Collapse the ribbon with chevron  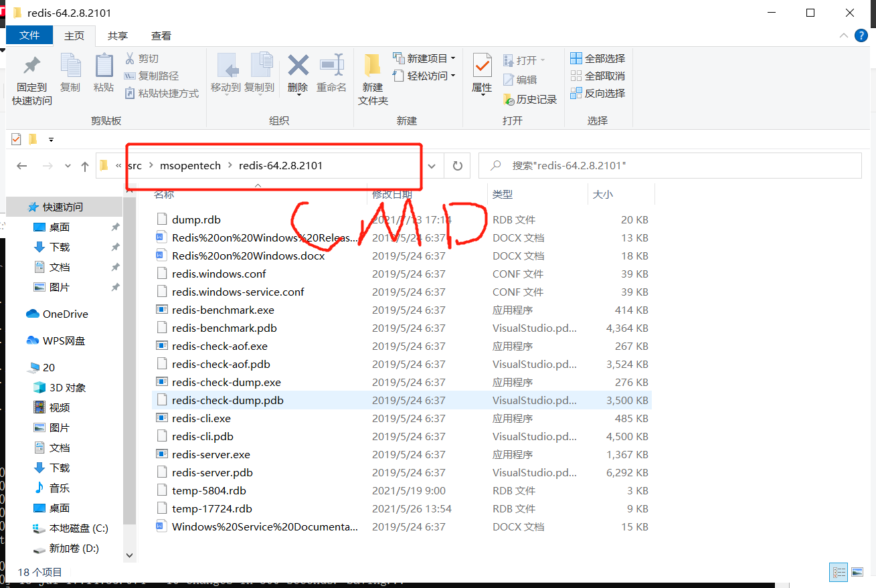click(x=845, y=35)
